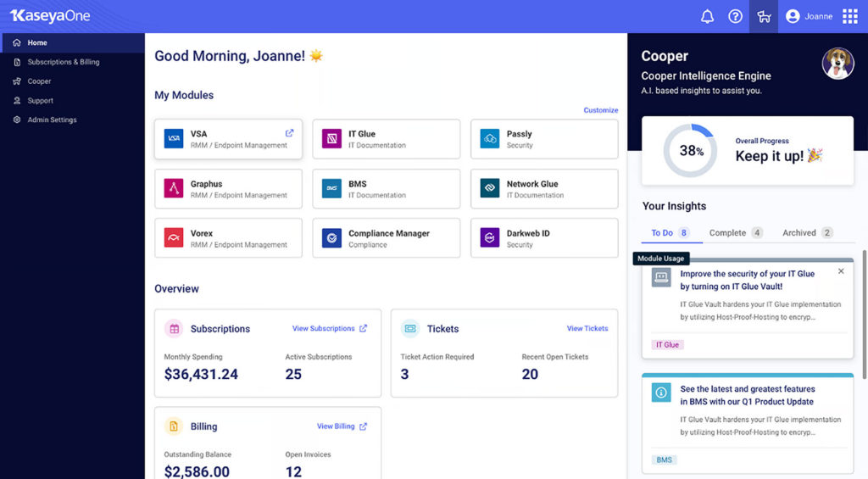Click Joanne's user avatar icon
Screen dimensions: 868x479
click(793, 16)
